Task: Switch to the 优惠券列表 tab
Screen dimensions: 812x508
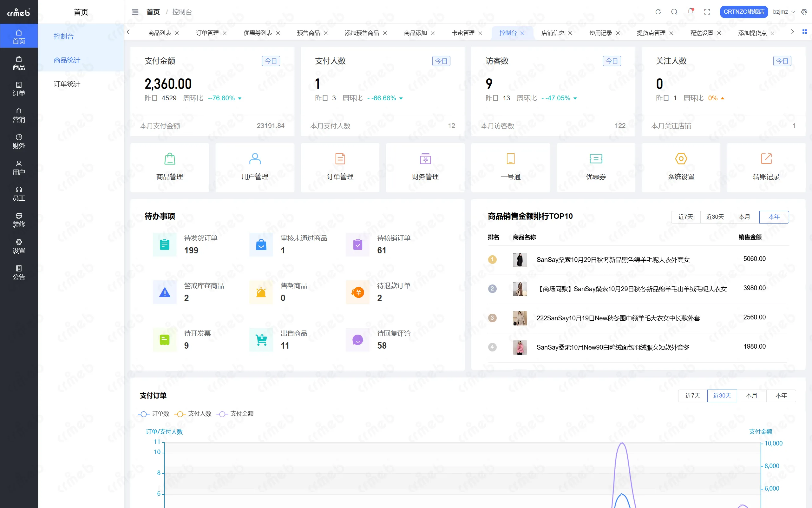Action: [258, 33]
